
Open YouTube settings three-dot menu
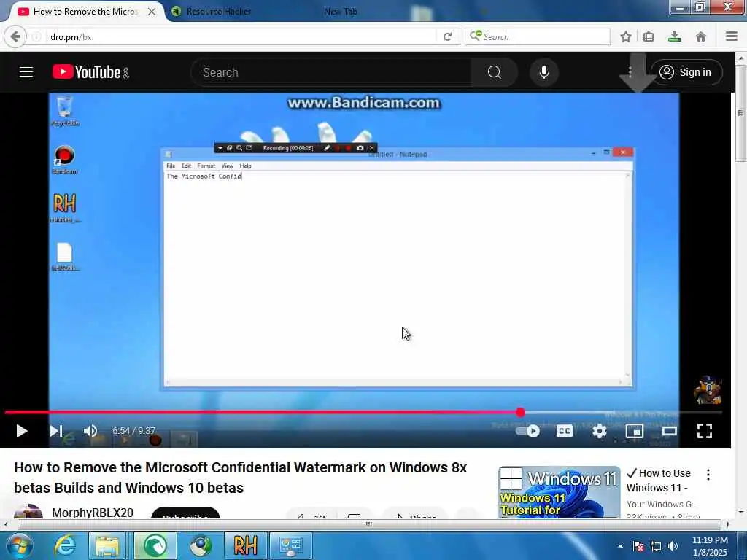pos(630,72)
